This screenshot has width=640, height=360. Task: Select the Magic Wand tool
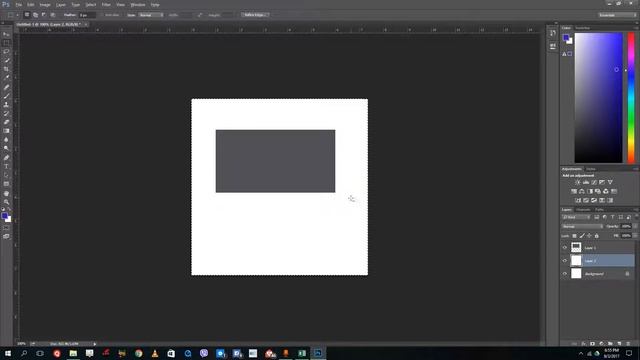tap(6, 60)
